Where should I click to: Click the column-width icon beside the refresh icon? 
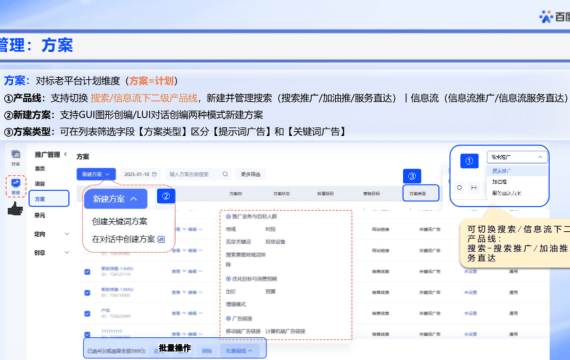[474, 188]
